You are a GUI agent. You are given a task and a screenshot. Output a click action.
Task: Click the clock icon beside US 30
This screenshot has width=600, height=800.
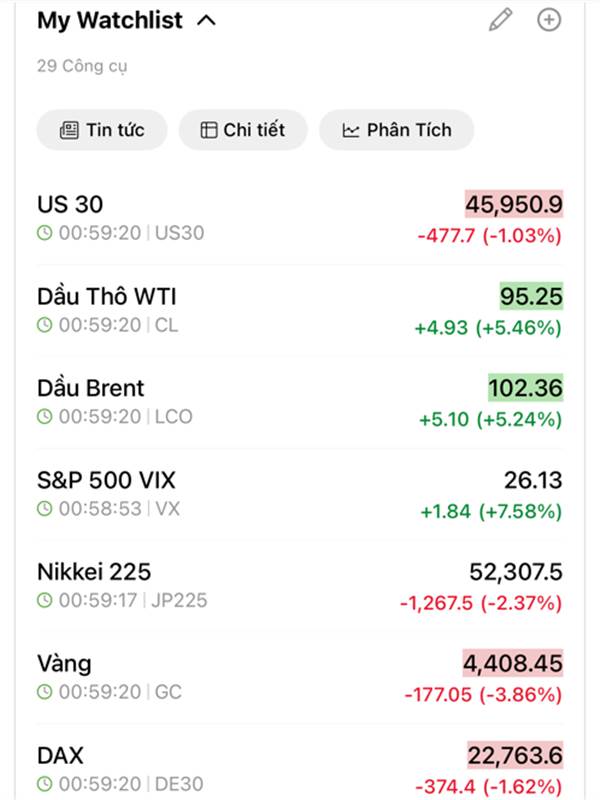[x=44, y=233]
